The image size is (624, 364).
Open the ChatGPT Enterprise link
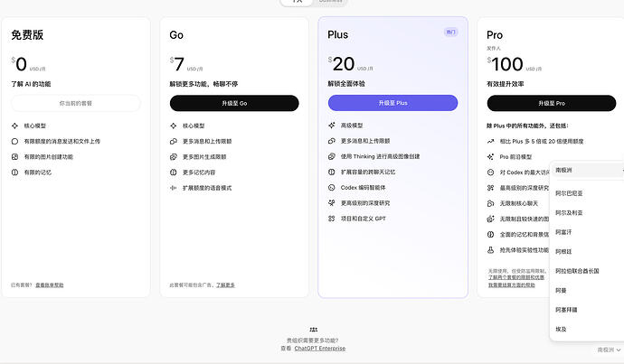coord(320,349)
